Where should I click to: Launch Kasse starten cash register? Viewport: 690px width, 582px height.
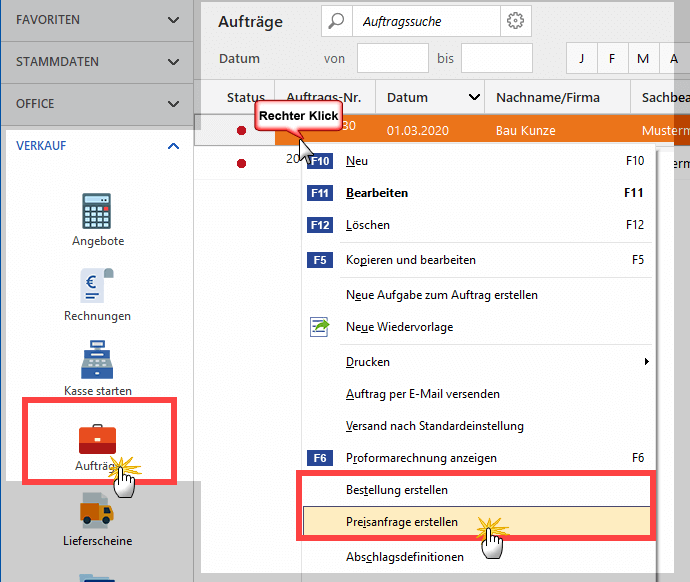[98, 360]
